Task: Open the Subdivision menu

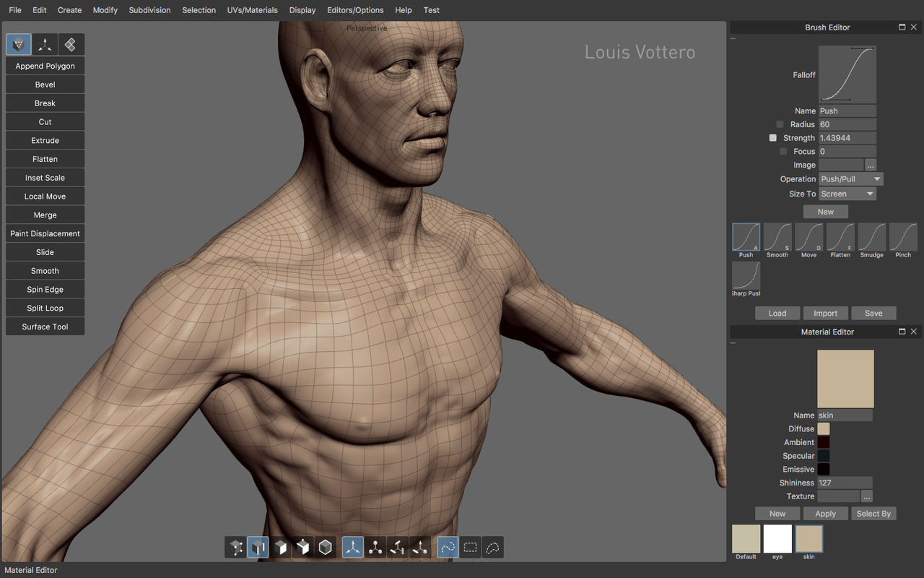Action: pos(150,10)
